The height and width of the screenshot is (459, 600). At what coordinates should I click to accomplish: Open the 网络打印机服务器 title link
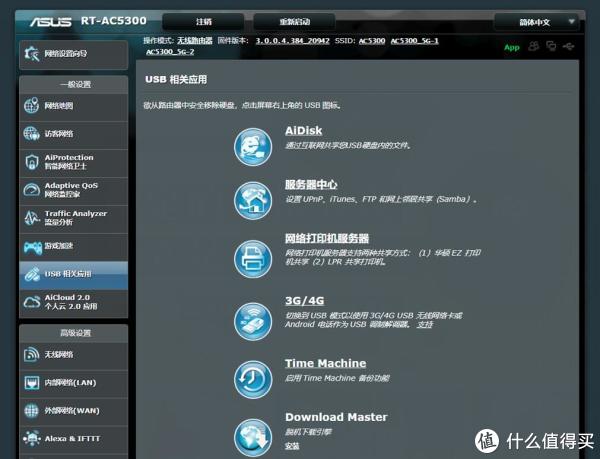[327, 238]
